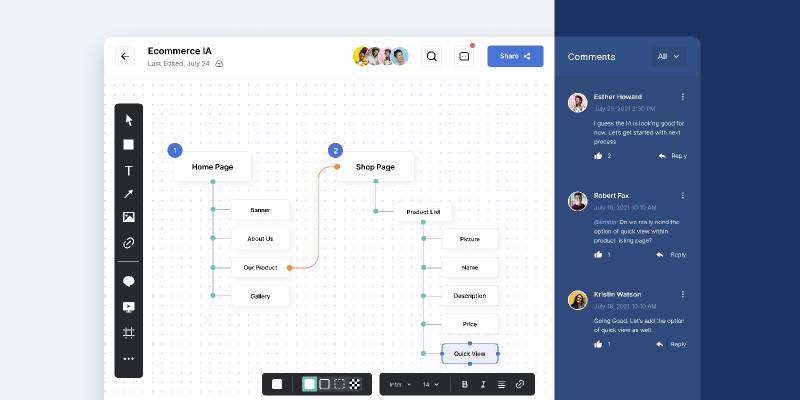This screenshot has height=400, width=800.
Task: Select the link tool in the left toolbar
Action: tap(129, 243)
